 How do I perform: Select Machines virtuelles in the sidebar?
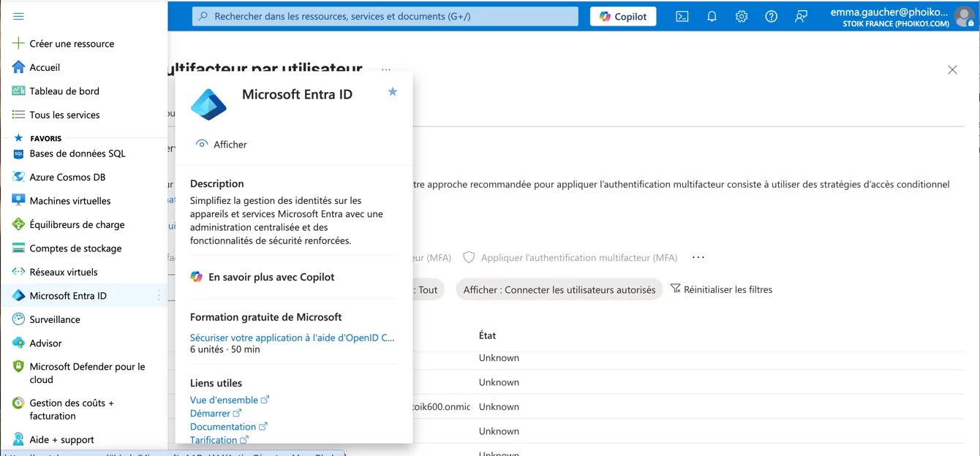pyautogui.click(x=70, y=201)
